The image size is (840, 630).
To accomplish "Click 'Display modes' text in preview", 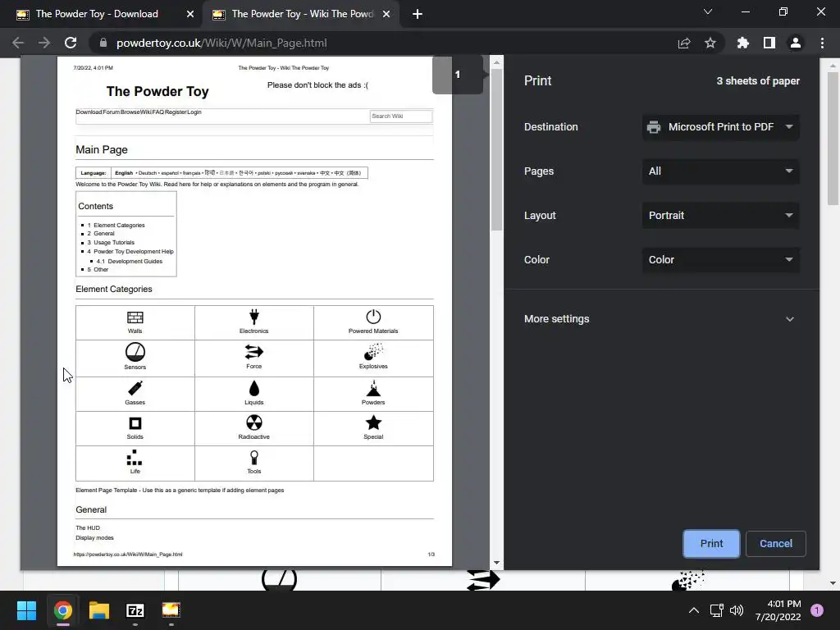I will click(x=95, y=538).
